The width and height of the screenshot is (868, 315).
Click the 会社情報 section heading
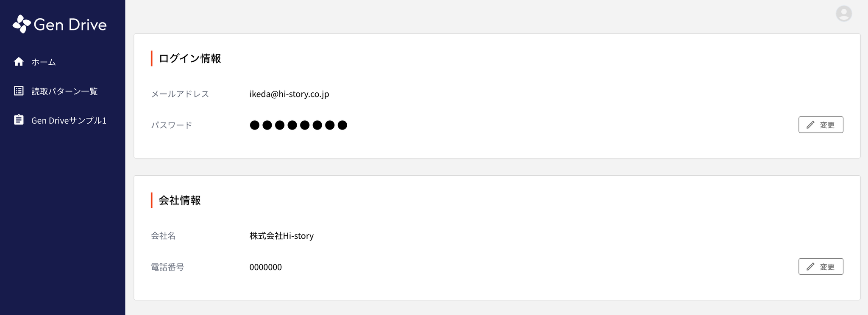point(180,200)
